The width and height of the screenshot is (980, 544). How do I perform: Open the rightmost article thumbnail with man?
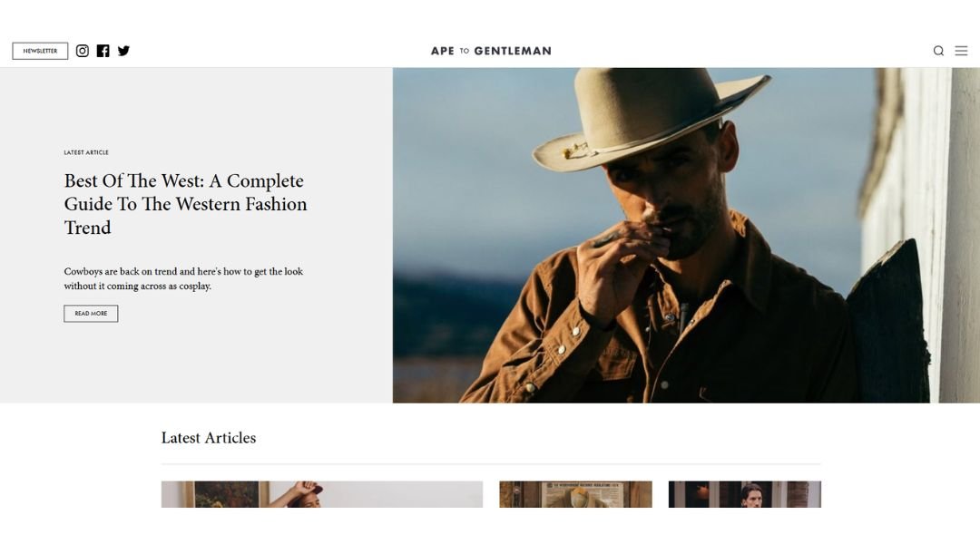point(744,494)
